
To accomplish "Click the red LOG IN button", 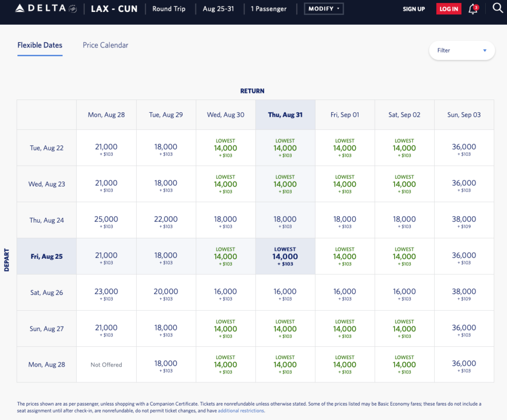I will [x=448, y=9].
